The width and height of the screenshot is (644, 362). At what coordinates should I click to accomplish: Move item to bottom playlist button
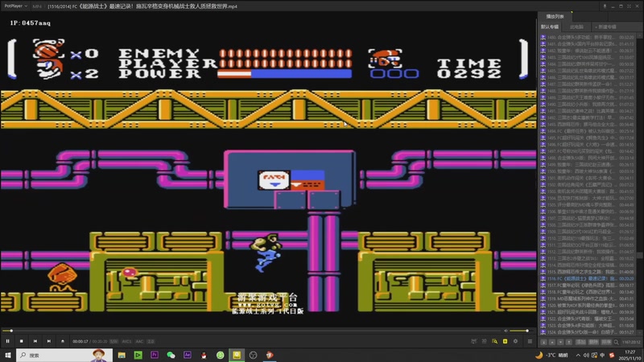569,342
